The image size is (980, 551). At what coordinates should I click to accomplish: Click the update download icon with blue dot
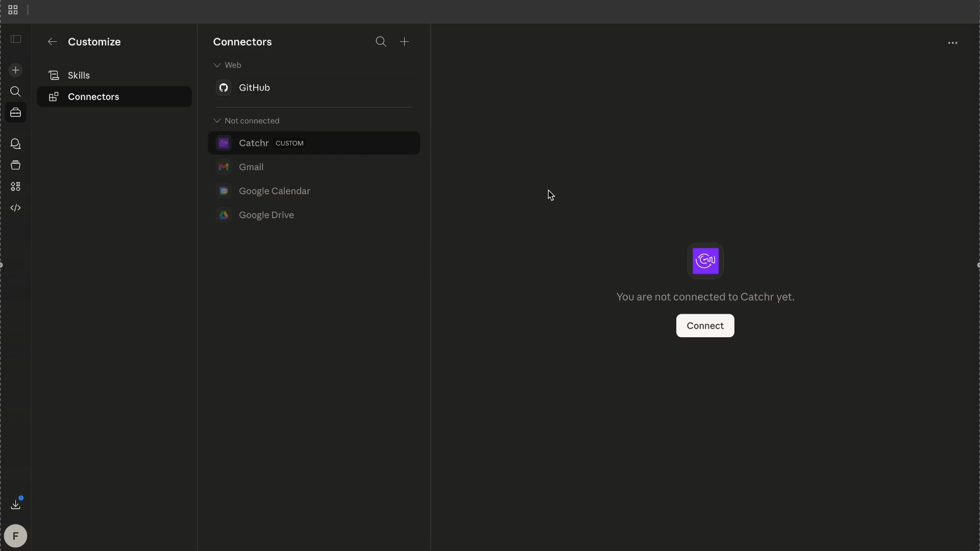click(x=16, y=505)
